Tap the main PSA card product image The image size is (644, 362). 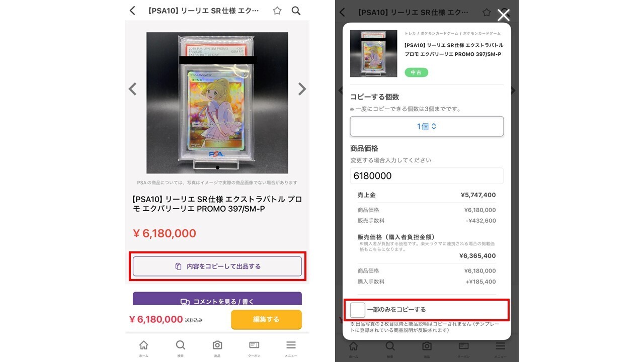pos(217,103)
